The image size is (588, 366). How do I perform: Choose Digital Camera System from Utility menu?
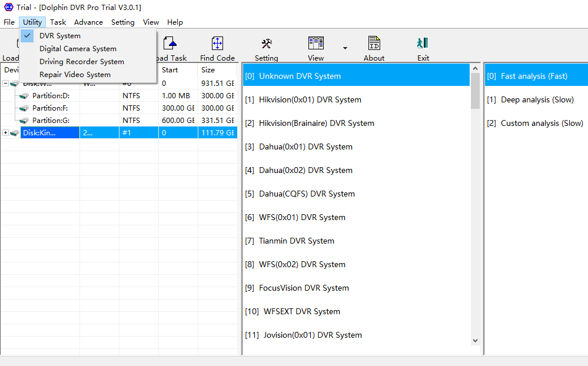(x=88, y=49)
